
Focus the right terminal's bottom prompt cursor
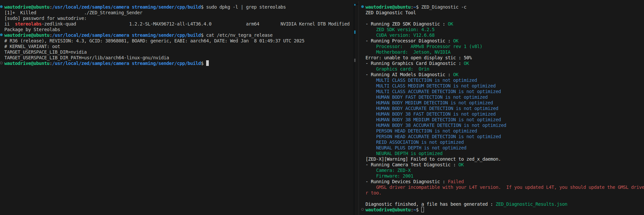(x=423, y=210)
